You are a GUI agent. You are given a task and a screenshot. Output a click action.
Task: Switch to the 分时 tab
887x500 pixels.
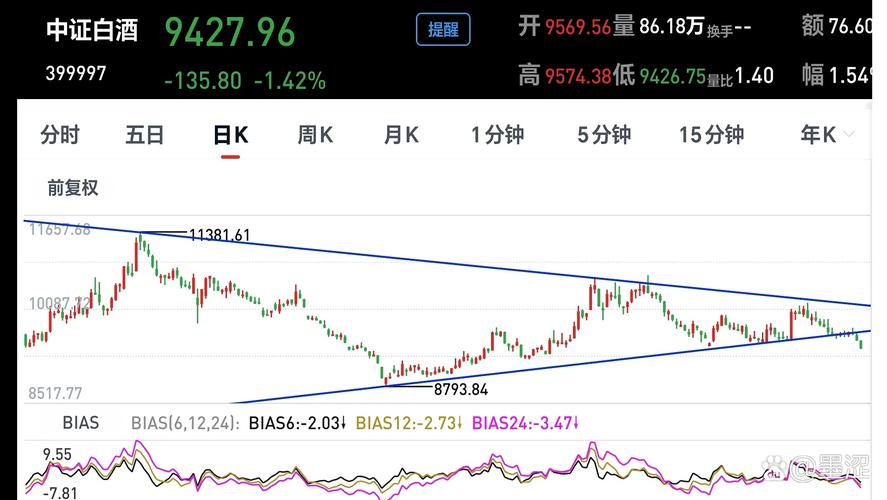click(x=60, y=136)
